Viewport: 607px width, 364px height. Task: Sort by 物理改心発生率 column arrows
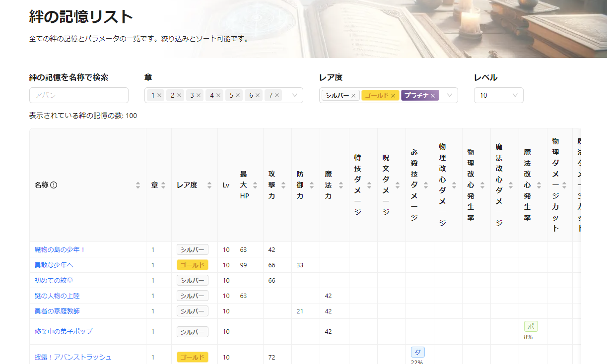(x=482, y=185)
